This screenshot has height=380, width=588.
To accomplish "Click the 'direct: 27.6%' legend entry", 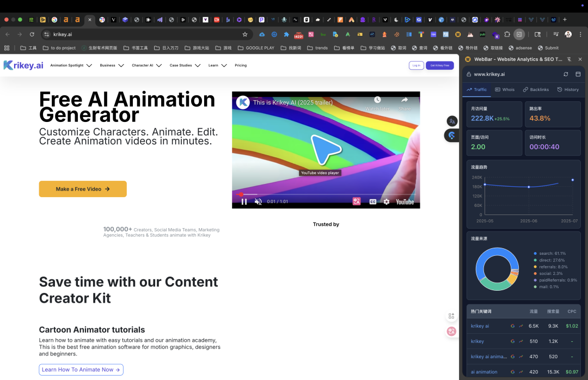I will click(x=549, y=260).
